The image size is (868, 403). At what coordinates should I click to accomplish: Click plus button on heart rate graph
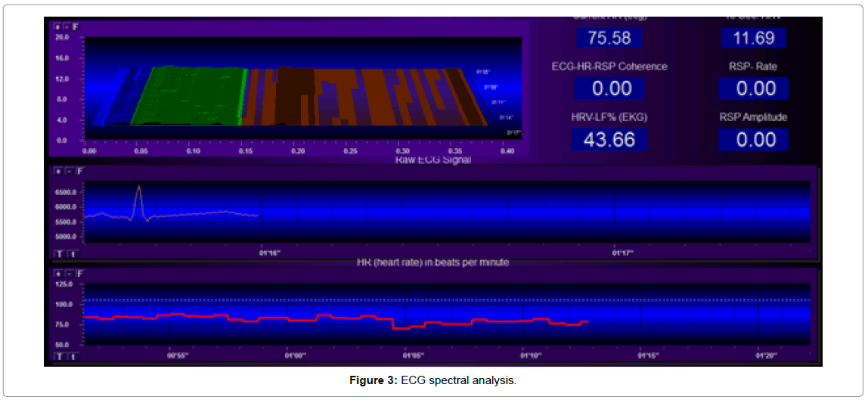click(57, 274)
